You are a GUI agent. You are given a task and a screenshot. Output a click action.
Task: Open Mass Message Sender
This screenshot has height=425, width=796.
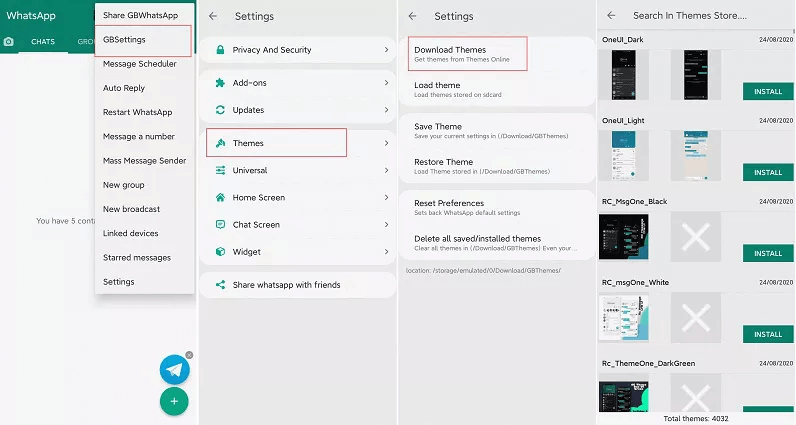tap(144, 161)
